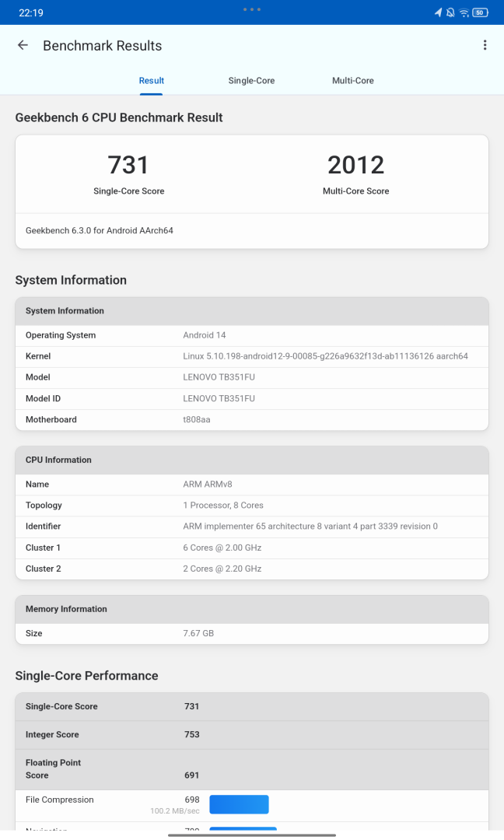The height and width of the screenshot is (840, 504).
Task: Switch to the Single-Core tab
Action: pyautogui.click(x=251, y=80)
